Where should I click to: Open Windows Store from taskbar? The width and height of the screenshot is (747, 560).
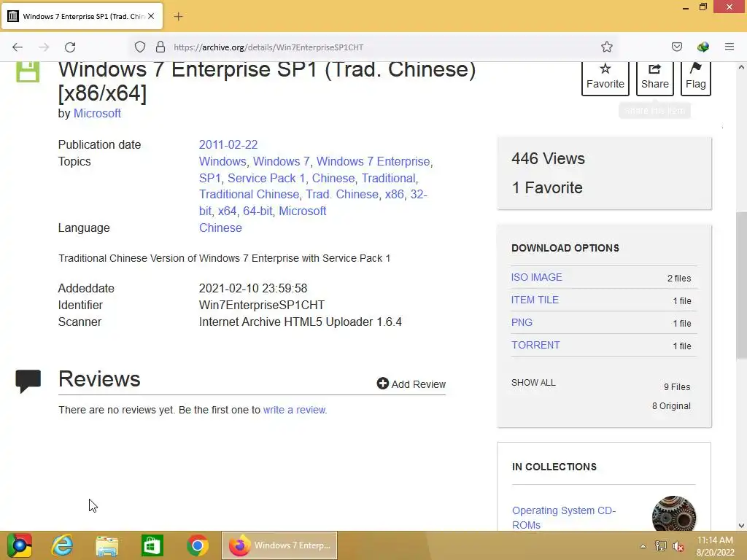click(x=152, y=545)
